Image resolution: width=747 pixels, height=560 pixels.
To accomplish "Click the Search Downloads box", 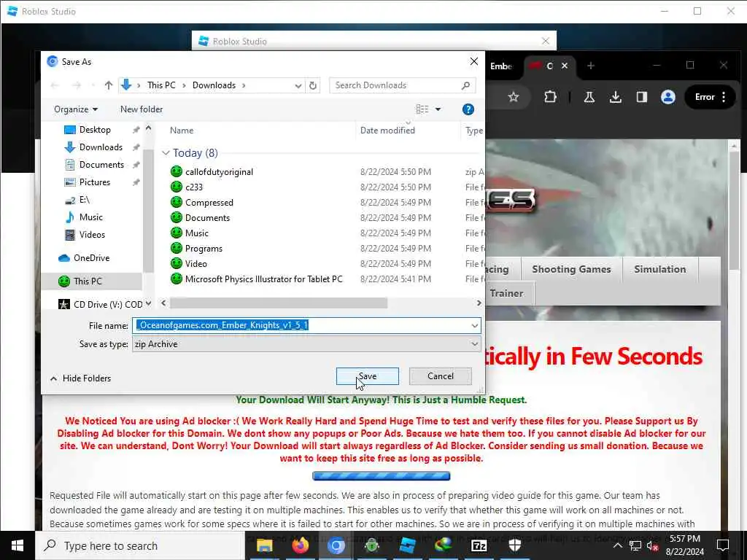I will tap(403, 85).
